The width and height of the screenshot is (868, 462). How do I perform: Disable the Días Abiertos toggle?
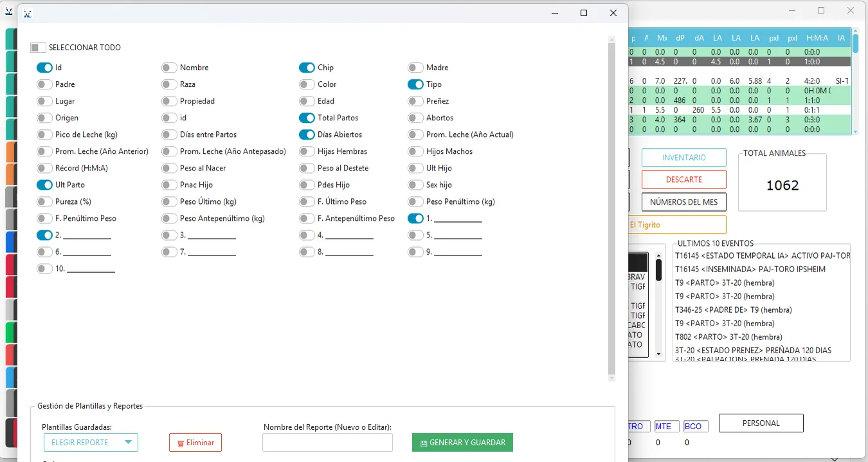pos(307,134)
